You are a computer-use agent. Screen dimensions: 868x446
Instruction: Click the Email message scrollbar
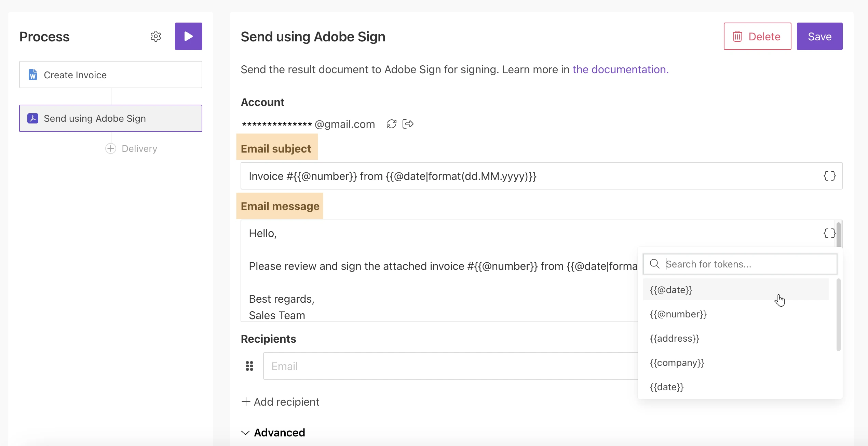[x=839, y=235]
